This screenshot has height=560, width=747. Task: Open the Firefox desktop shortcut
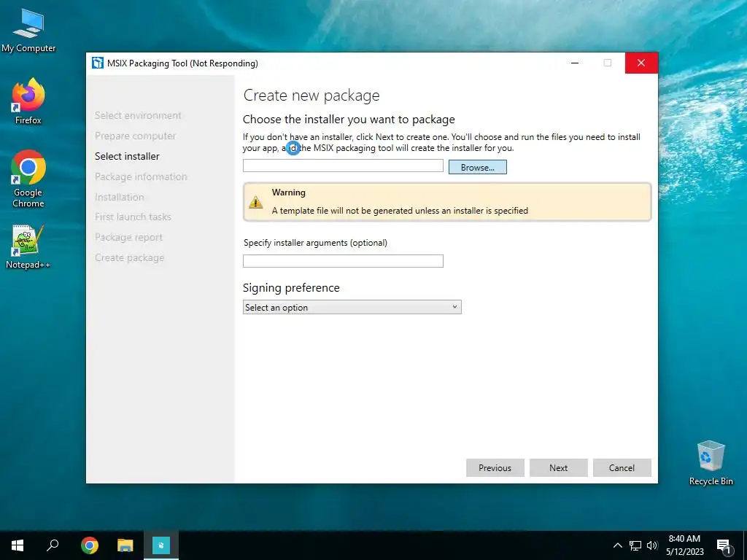tap(28, 101)
